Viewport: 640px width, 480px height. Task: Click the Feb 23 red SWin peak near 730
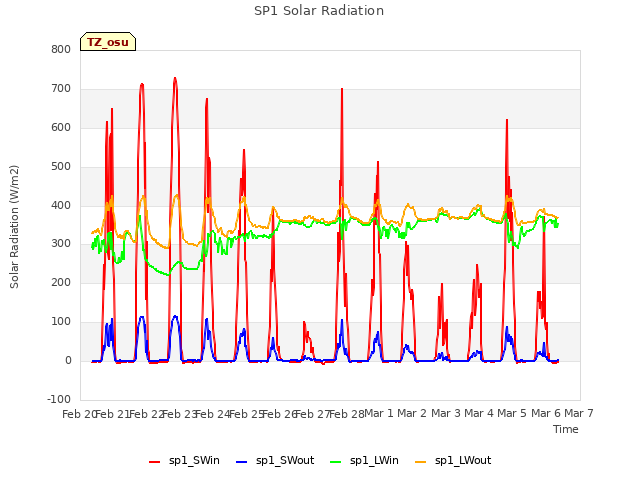click(175, 78)
